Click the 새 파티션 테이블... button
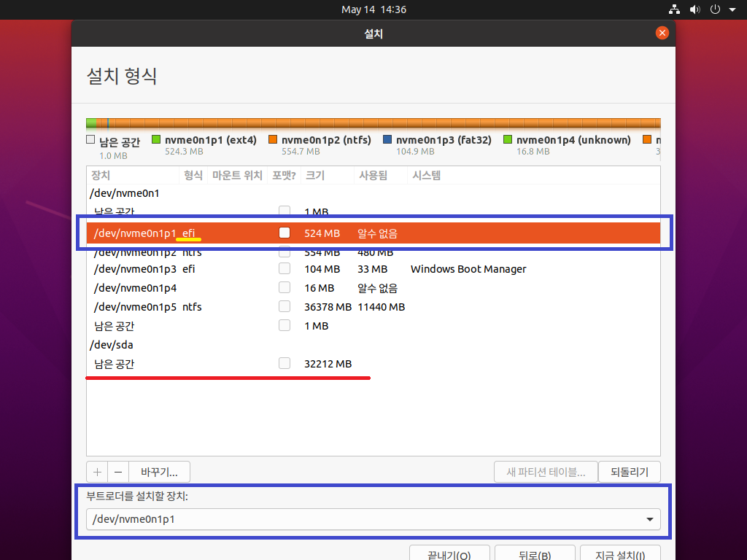Viewport: 747px width, 560px height. pyautogui.click(x=546, y=472)
